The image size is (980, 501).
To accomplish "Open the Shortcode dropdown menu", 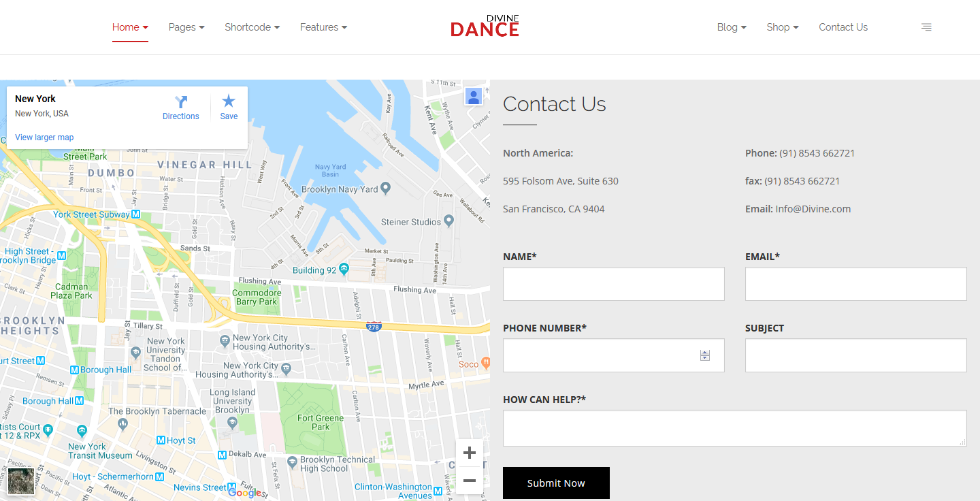I will pyautogui.click(x=252, y=27).
